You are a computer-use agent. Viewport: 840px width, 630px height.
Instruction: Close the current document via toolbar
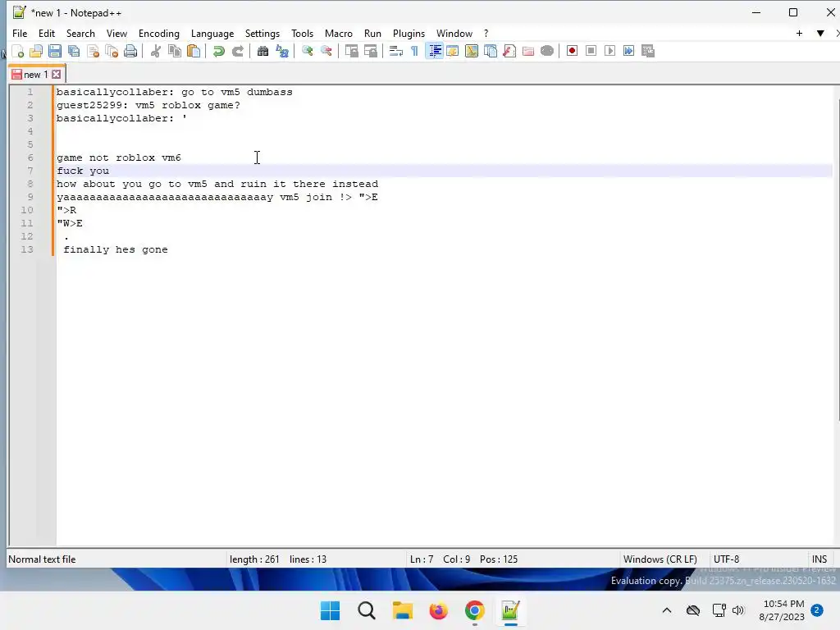point(93,51)
